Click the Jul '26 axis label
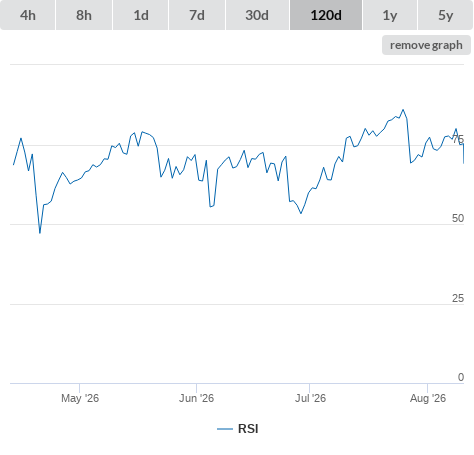This screenshot has width=474, height=455. (x=310, y=398)
